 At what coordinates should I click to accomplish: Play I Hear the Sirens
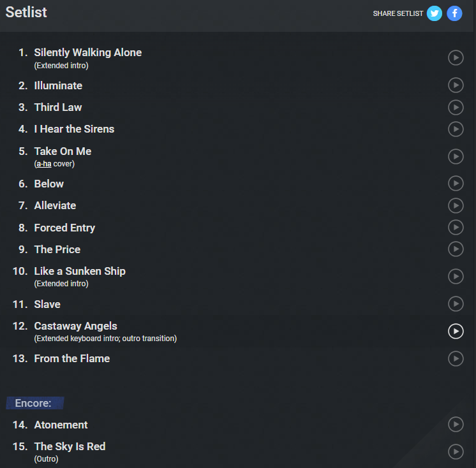point(456,129)
